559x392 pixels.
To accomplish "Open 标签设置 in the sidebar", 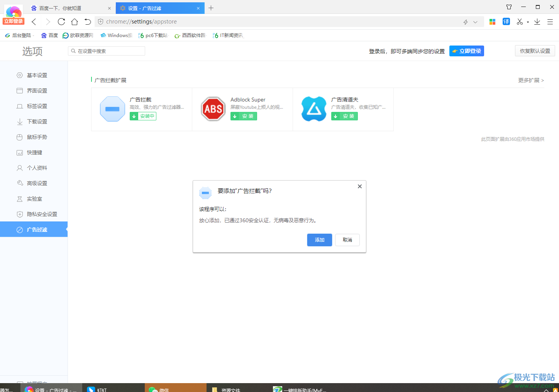I will pos(34,106).
